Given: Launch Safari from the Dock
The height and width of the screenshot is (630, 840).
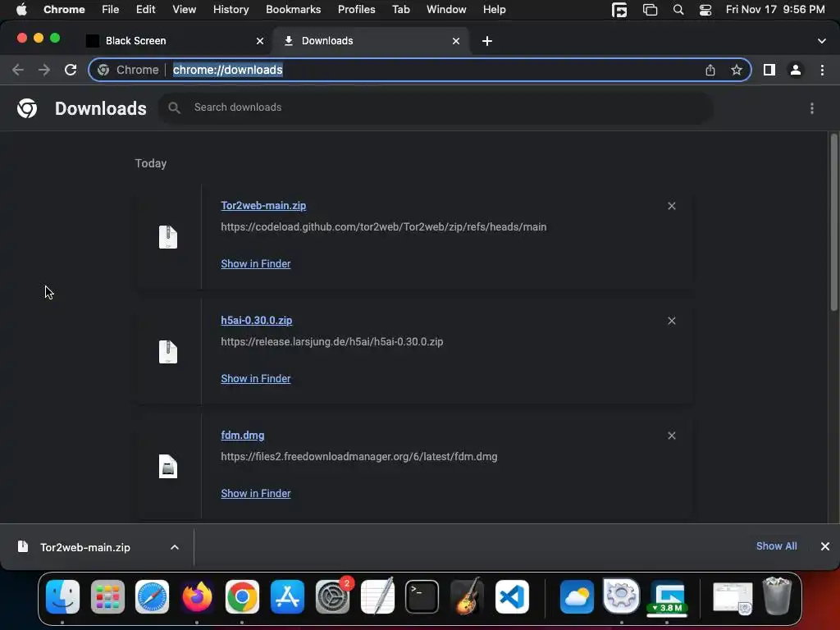Looking at the screenshot, I should tap(152, 596).
